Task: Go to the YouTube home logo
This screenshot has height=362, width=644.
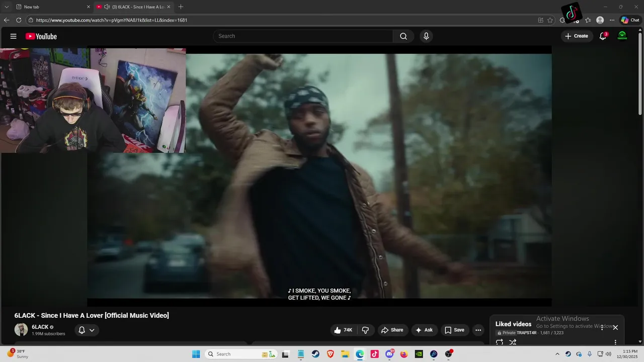Action: [x=41, y=36]
